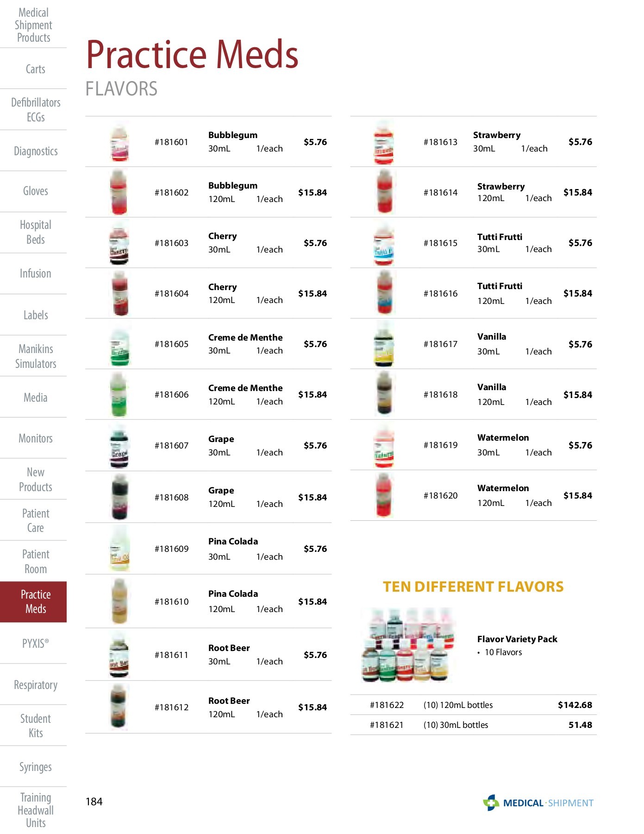Click the Pina Colada 120mL product name
644x834 pixels.
click(233, 594)
